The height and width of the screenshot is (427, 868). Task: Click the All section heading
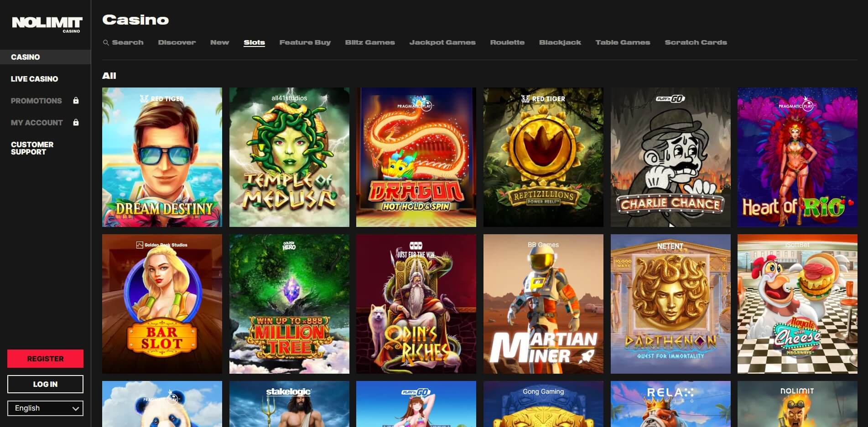pyautogui.click(x=109, y=76)
